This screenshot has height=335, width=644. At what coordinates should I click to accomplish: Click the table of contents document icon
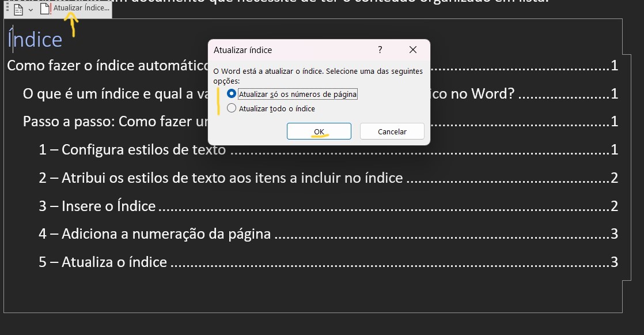[x=18, y=8]
